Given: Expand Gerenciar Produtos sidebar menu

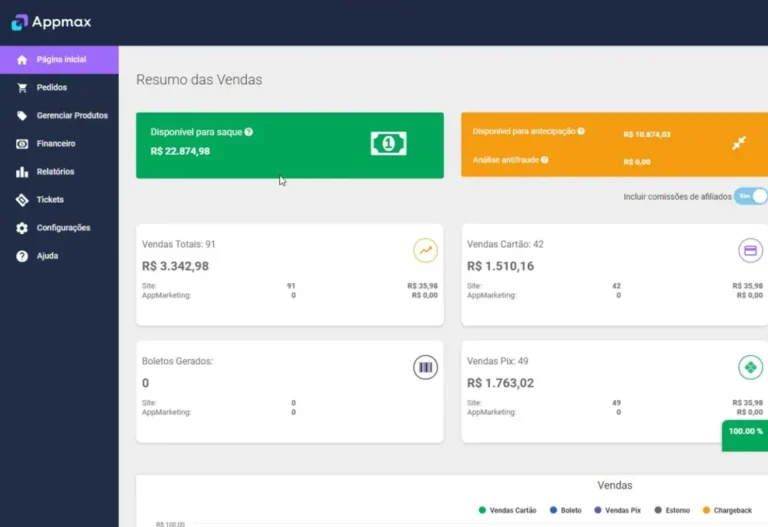Looking at the screenshot, I should [71, 116].
